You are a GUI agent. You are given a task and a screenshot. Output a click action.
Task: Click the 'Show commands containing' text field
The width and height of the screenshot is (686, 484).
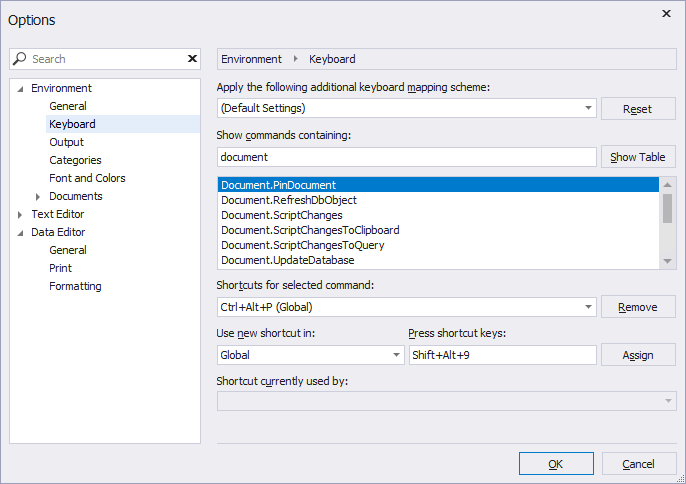[x=406, y=157]
